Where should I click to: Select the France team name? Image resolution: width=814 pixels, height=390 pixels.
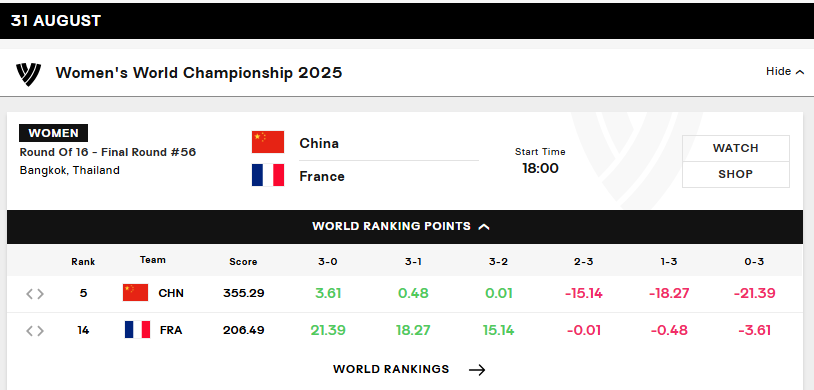pos(322,177)
